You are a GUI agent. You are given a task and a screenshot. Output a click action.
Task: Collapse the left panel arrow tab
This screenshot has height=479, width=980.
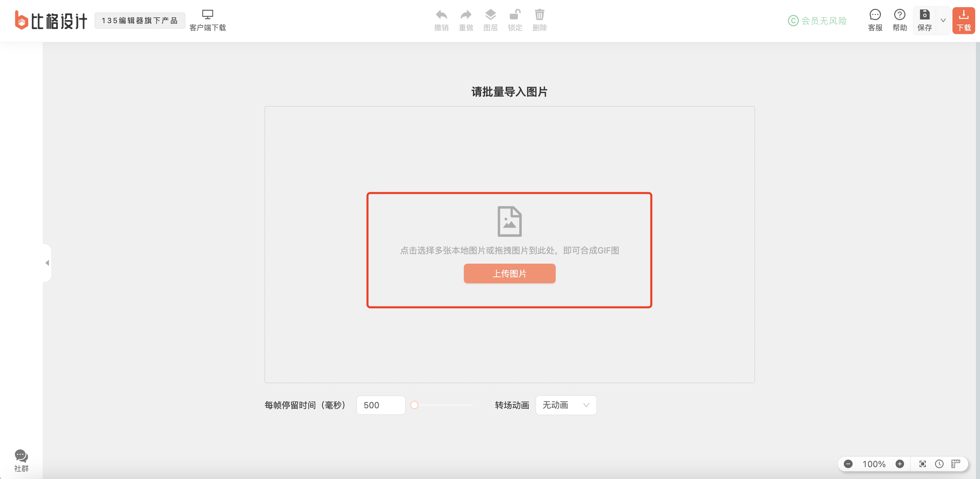(47, 263)
